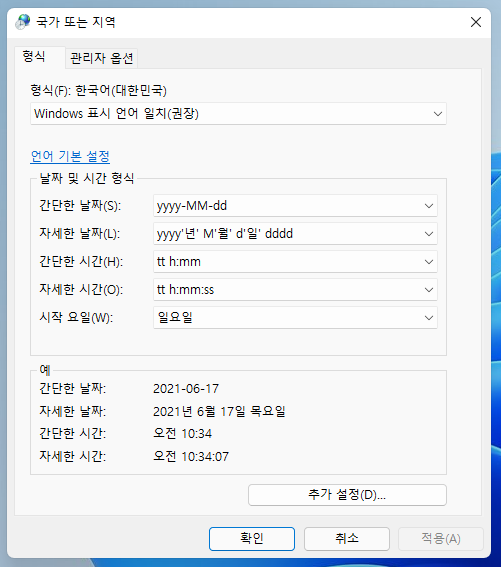Image resolution: width=501 pixels, height=567 pixels.
Task: Click the 자세한 날짜(L): label
Action: coord(80,234)
